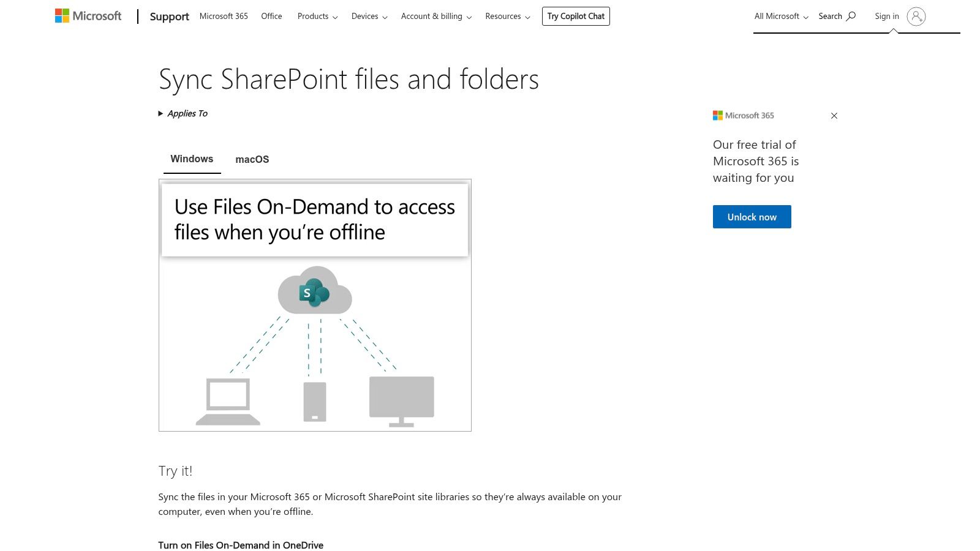Screen dimensions: 980x551
Task: Dismiss the Microsoft 365 trial card
Action: click(x=834, y=115)
